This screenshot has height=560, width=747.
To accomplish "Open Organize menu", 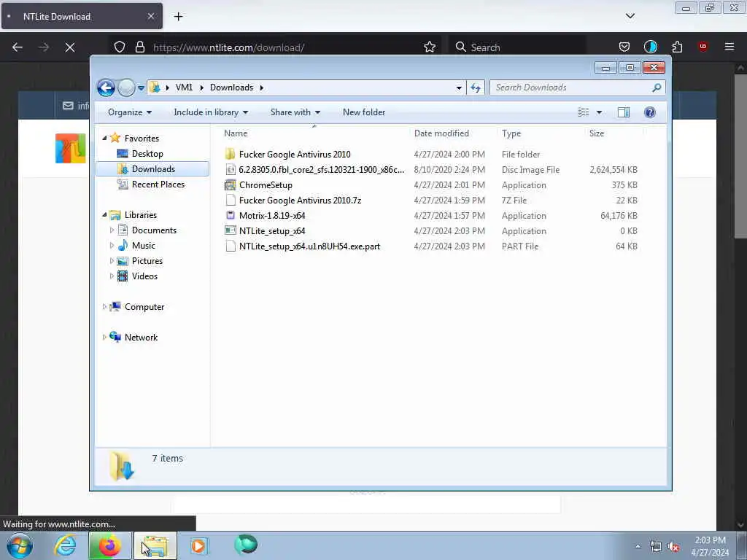I will [x=130, y=112].
